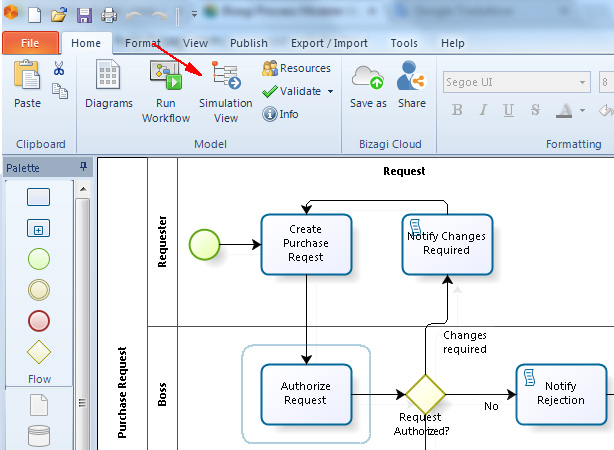Toggle strikethrough formatting

click(535, 110)
